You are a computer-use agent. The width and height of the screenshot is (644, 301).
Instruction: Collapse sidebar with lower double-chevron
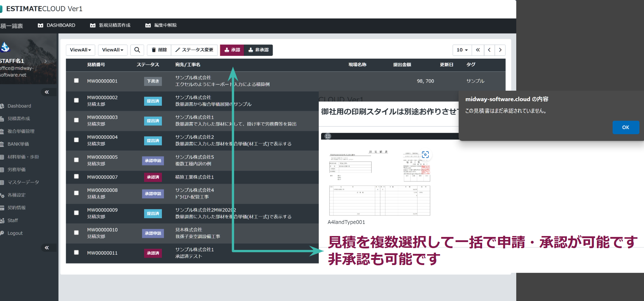point(47,248)
